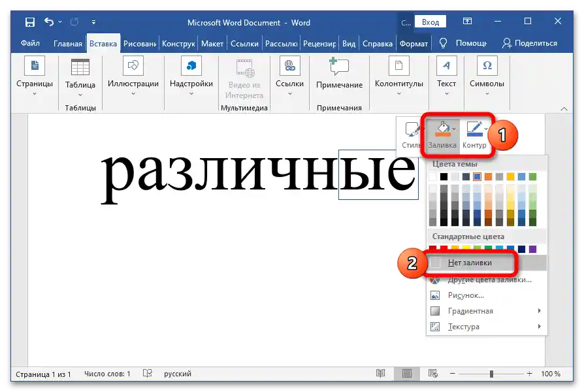The image size is (584, 392).
Task: Pick the purple standard color swatch
Action: [x=532, y=249]
